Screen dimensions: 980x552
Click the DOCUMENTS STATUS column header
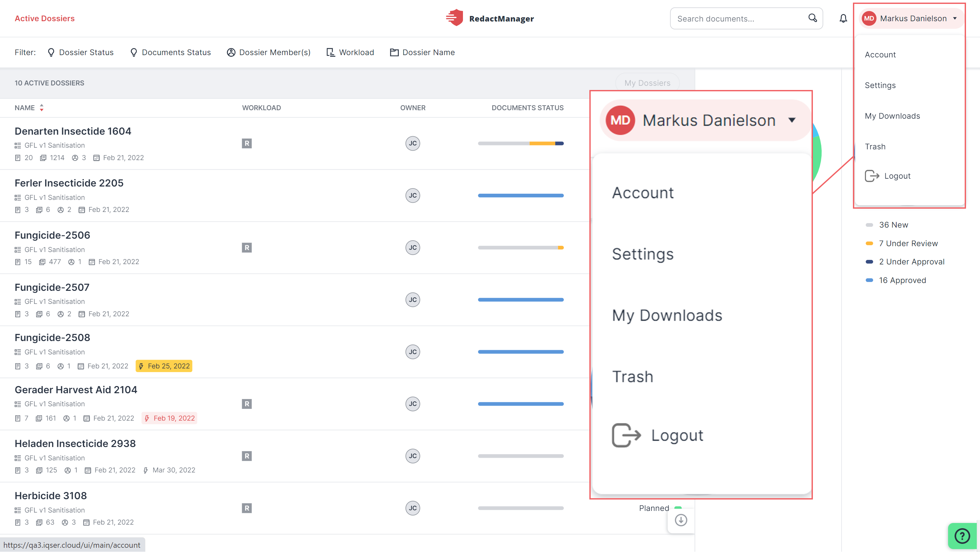528,108
